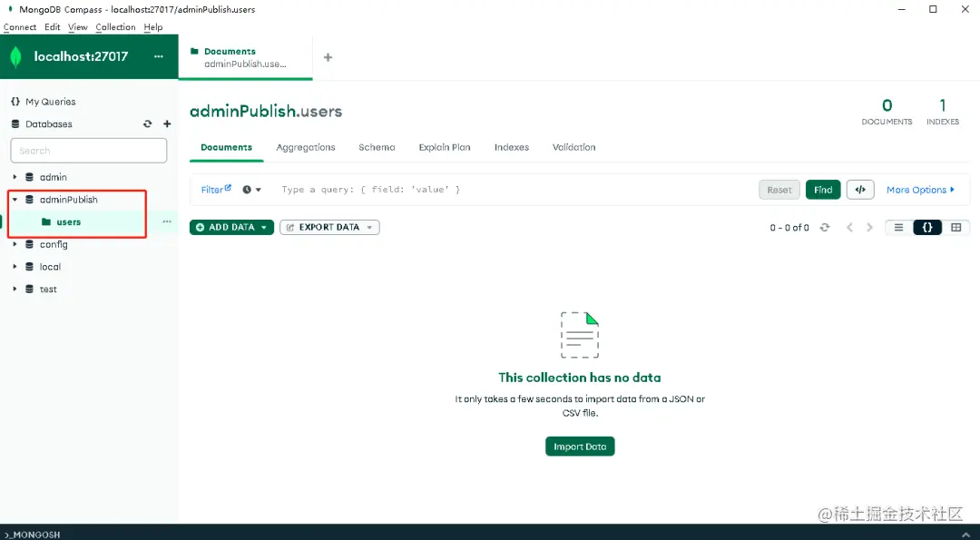The height and width of the screenshot is (540, 980).
Task: Click the indexes count statistic
Action: [x=943, y=113]
